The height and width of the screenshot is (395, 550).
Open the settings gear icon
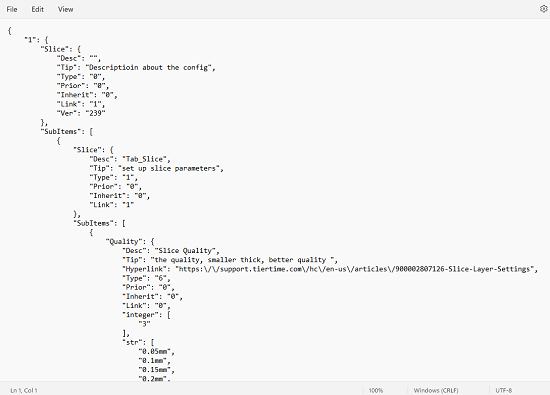tap(543, 9)
